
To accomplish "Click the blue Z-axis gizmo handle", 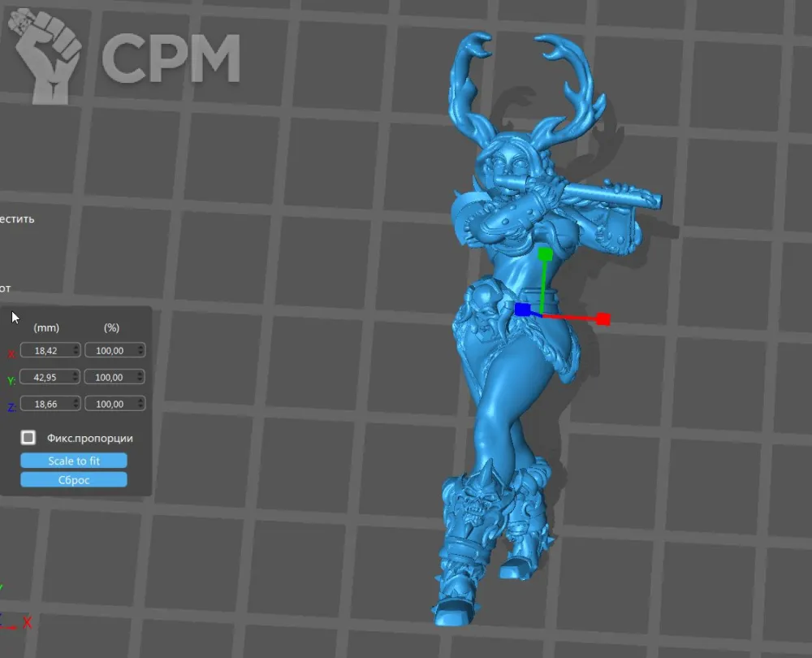I will [522, 310].
